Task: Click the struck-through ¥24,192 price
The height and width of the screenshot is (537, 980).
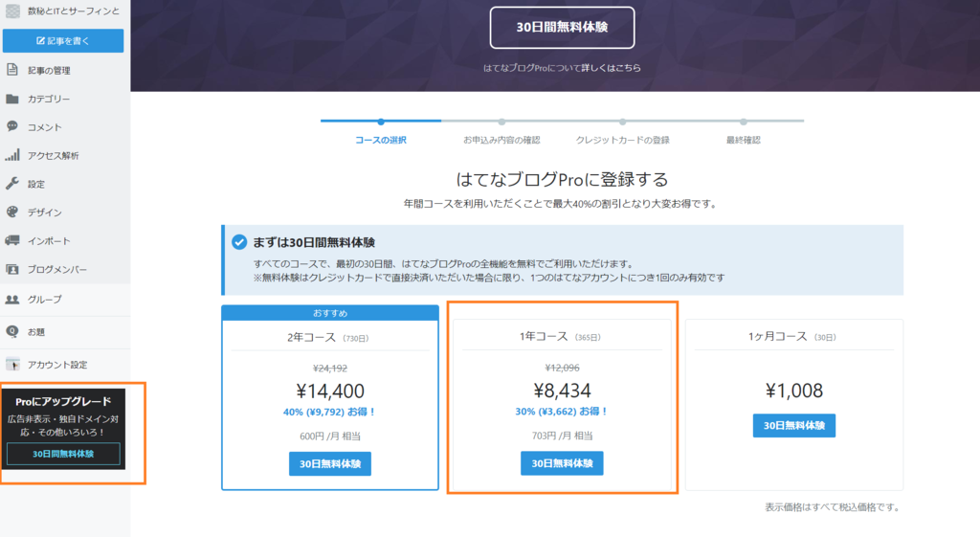Action: click(x=330, y=369)
